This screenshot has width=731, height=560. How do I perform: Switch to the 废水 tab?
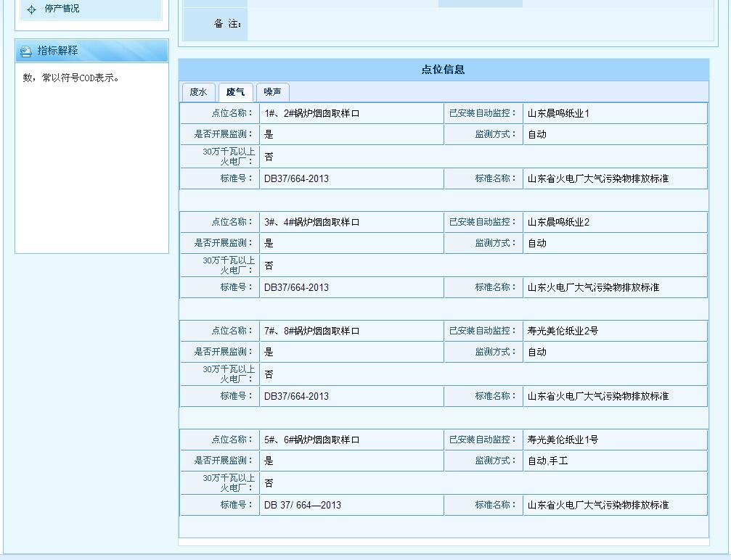(x=197, y=92)
